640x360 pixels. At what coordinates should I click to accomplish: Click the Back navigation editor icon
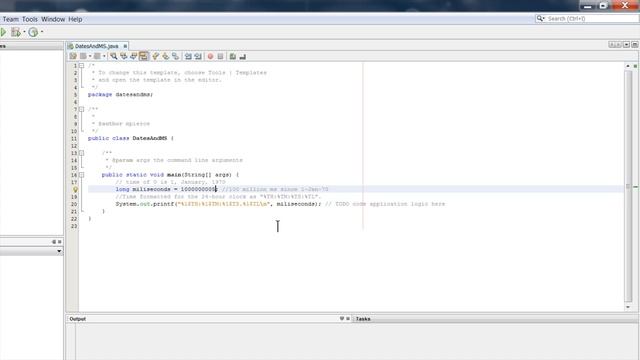coord(83,56)
